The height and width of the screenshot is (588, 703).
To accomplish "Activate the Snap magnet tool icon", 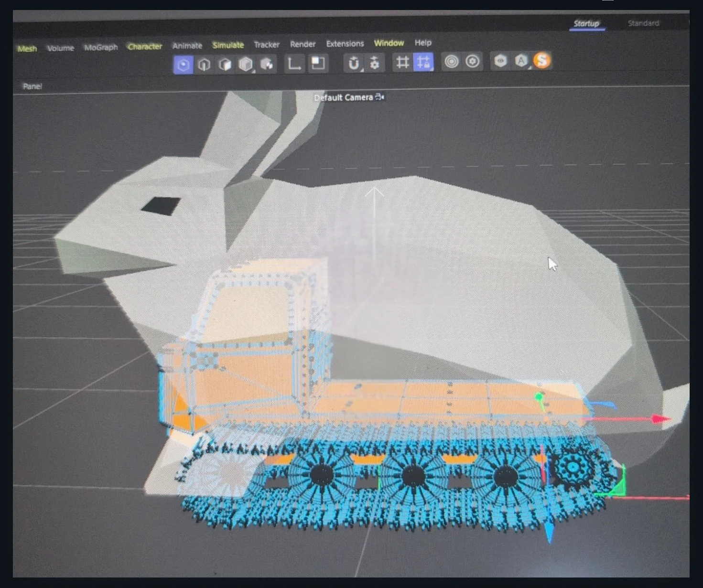I will click(352, 62).
